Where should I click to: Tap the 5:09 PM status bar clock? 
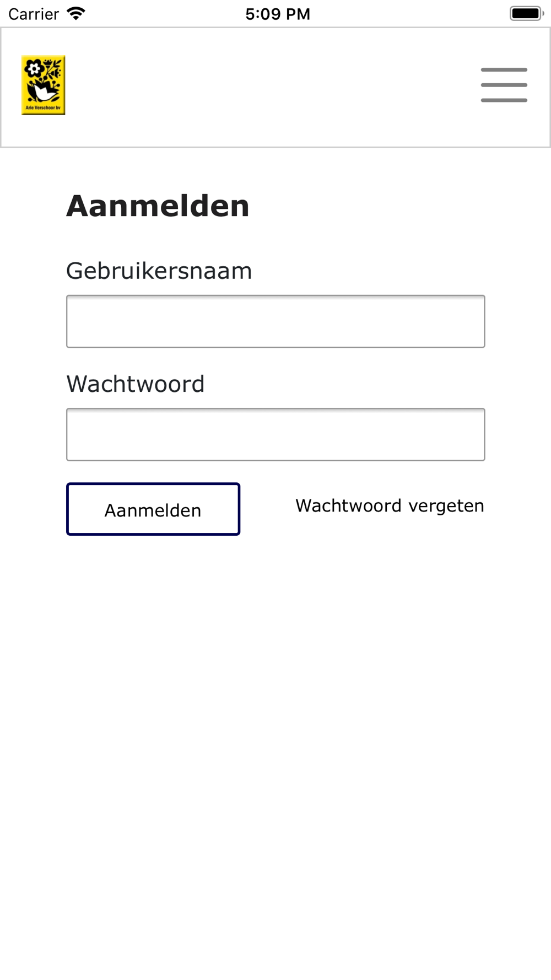click(278, 14)
